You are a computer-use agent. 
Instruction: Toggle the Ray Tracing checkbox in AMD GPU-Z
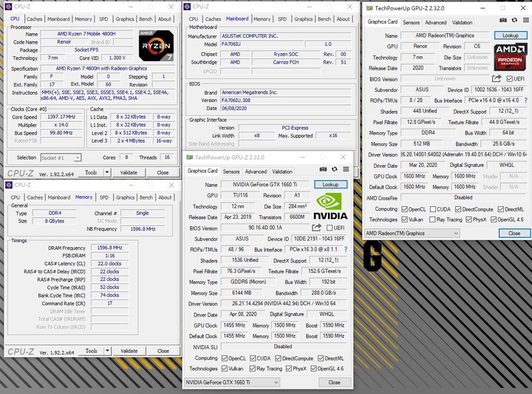click(432, 220)
